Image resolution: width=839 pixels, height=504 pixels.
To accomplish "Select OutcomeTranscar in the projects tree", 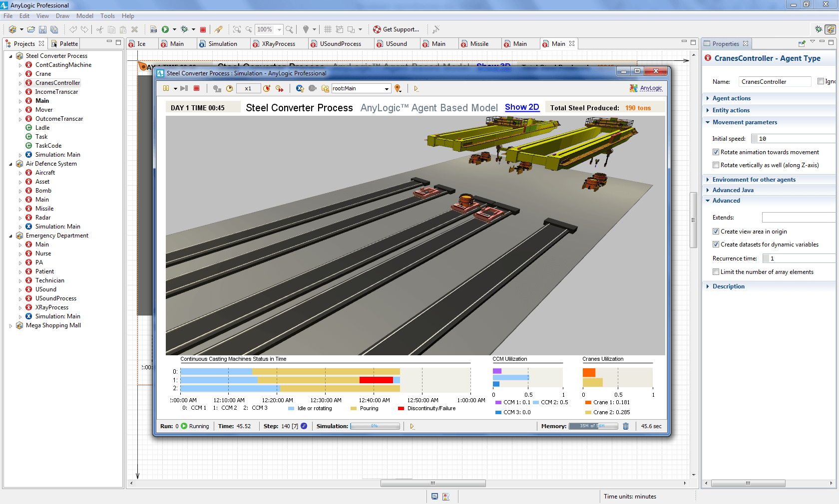I will (59, 119).
